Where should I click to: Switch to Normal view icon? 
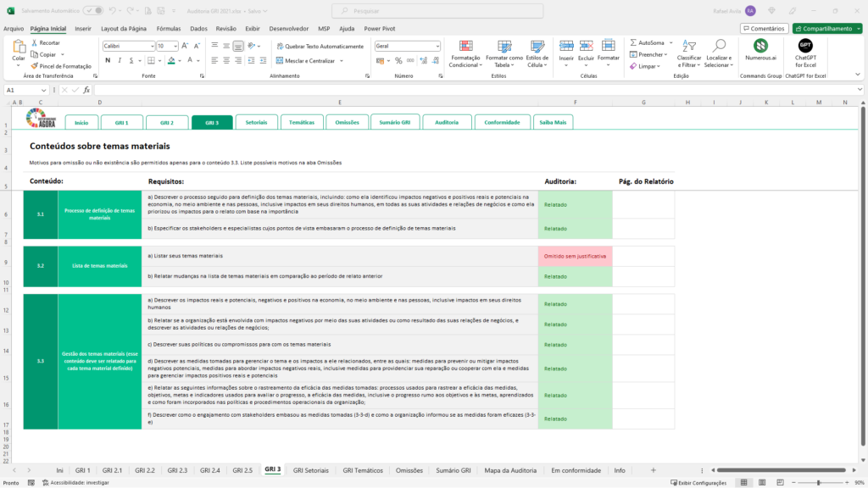point(744,482)
